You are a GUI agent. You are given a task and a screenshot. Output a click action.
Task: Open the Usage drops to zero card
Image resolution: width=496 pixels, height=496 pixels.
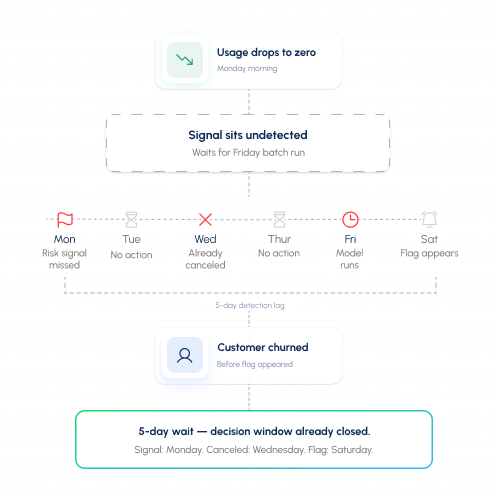249,61
